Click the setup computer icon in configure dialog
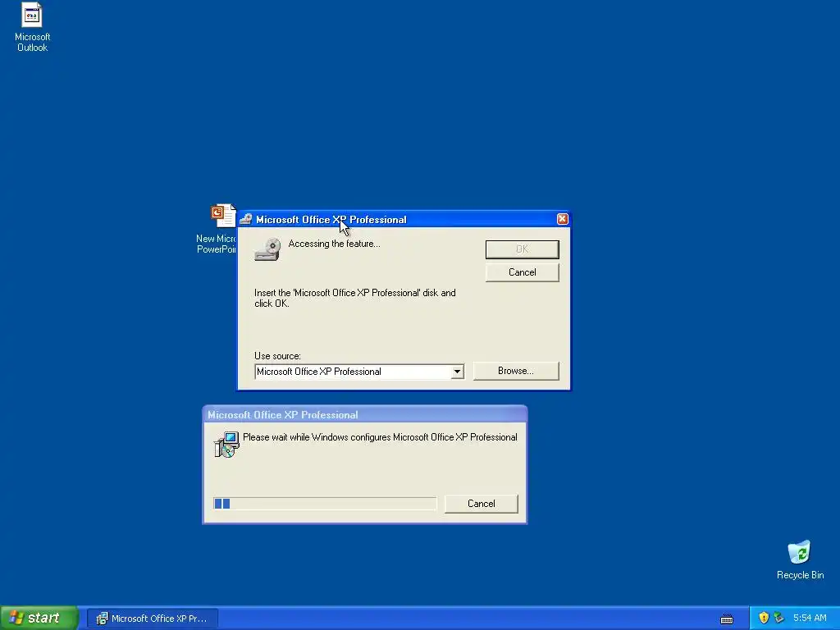This screenshot has height=630, width=840. [226, 444]
